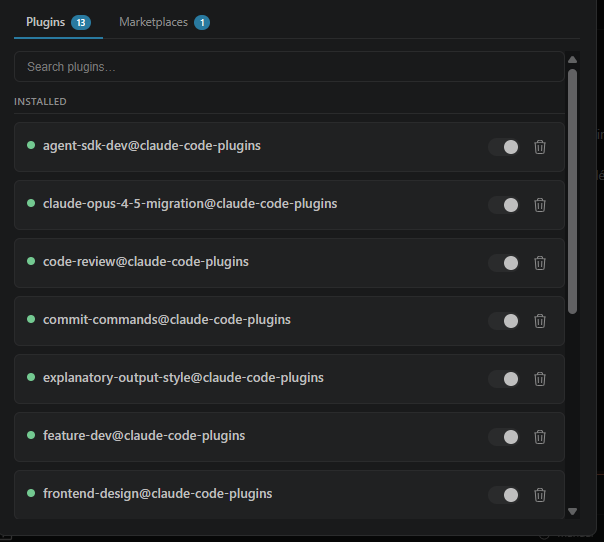Delete explanatory-output-style plugin with trash icon

click(540, 379)
